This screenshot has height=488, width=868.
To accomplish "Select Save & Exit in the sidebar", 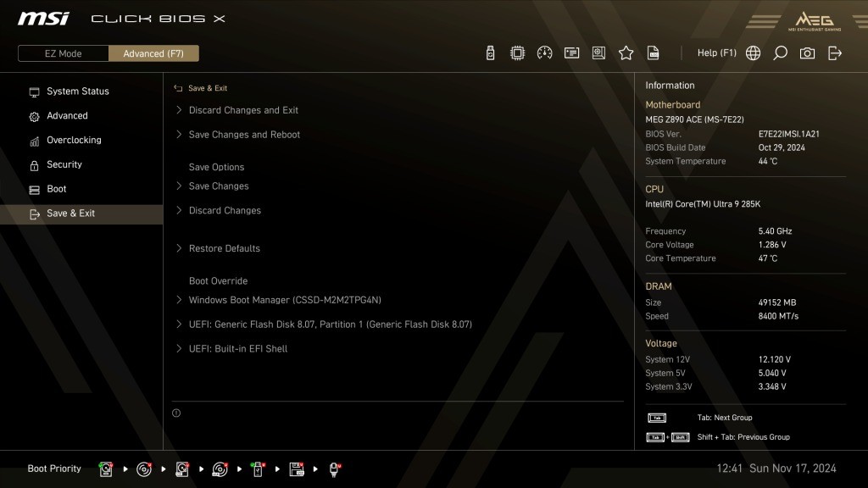I will [x=81, y=213].
